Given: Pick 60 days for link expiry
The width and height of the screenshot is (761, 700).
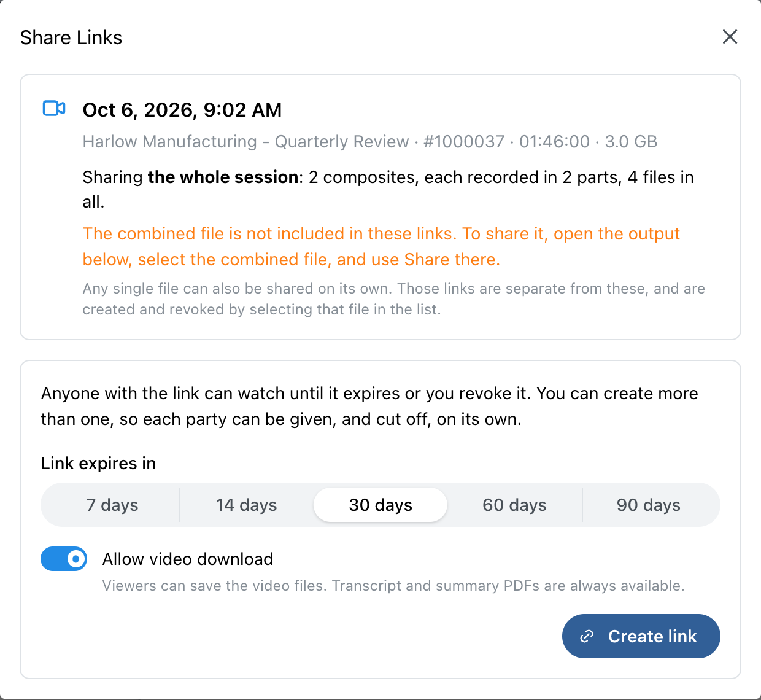Looking at the screenshot, I should coord(514,505).
